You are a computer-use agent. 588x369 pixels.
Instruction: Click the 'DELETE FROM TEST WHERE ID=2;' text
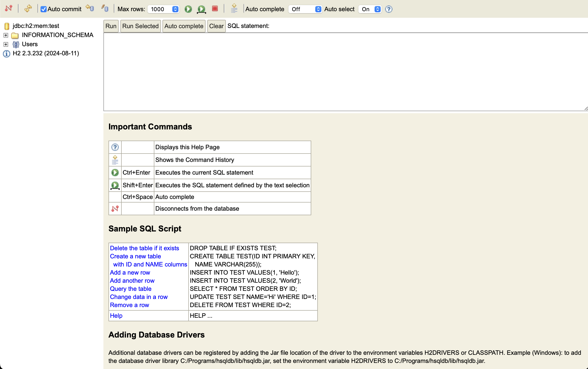[x=240, y=305]
